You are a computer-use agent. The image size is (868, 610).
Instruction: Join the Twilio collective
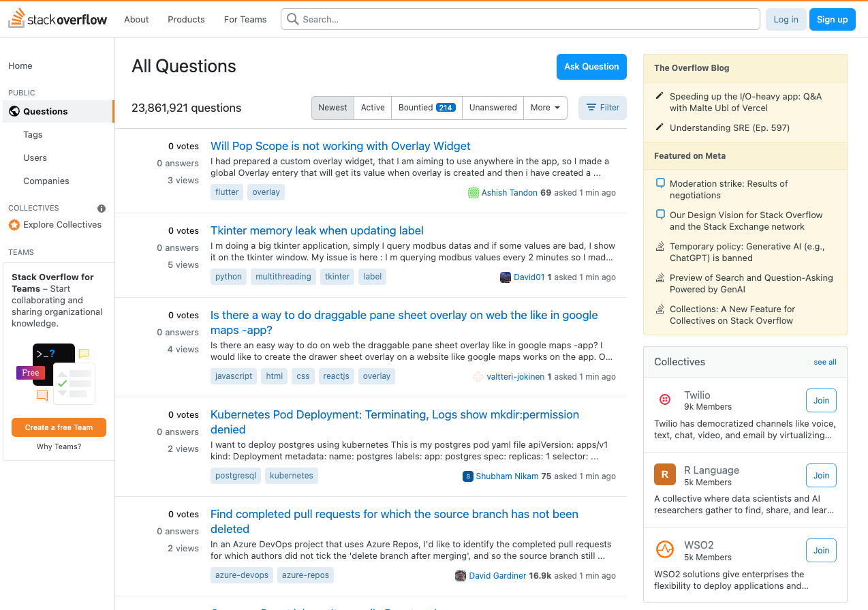coord(820,400)
